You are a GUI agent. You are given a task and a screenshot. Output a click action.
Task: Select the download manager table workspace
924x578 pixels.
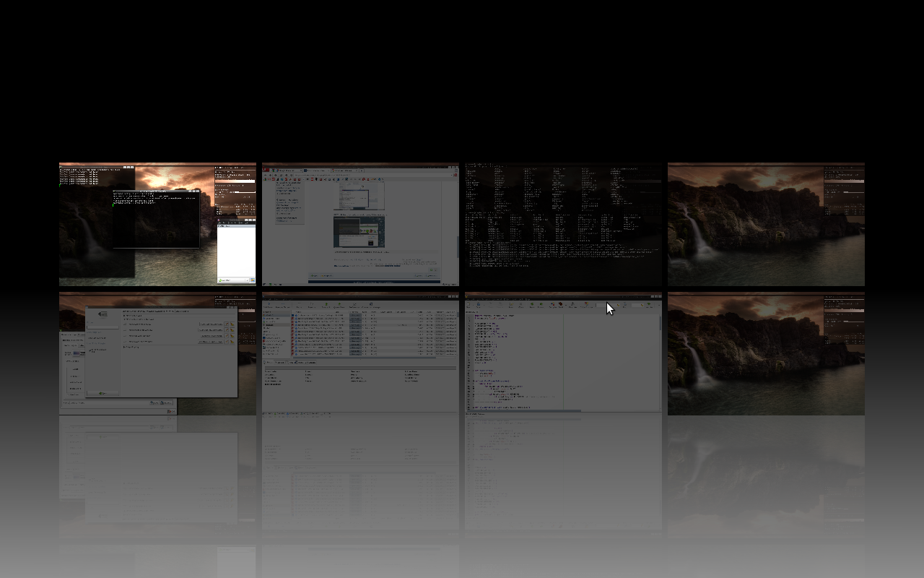coord(360,354)
